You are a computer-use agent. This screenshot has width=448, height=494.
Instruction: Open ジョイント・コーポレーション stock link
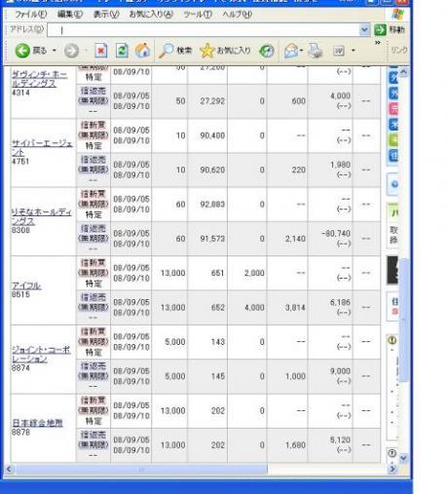41,355
